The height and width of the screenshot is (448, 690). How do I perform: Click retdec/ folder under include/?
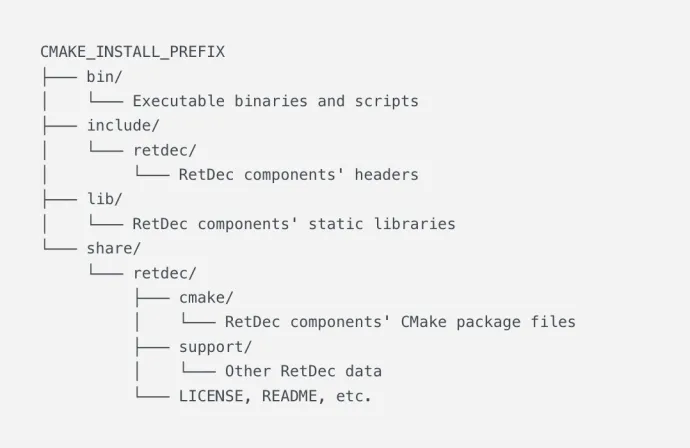(x=165, y=151)
